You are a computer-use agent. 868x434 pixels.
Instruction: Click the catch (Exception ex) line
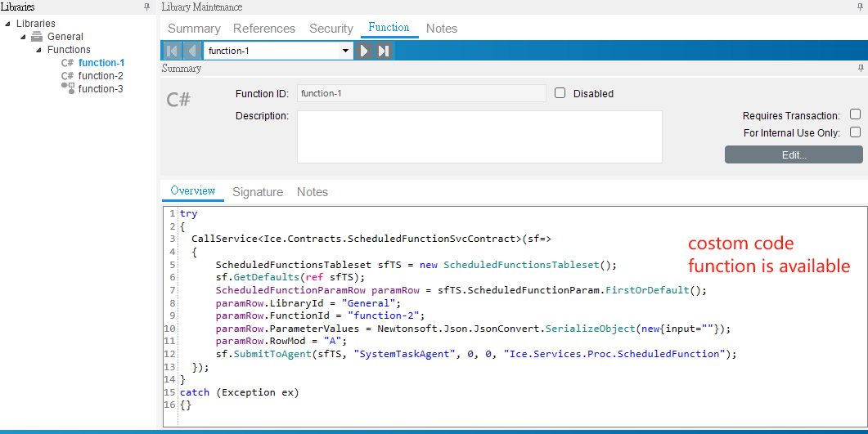click(x=239, y=392)
